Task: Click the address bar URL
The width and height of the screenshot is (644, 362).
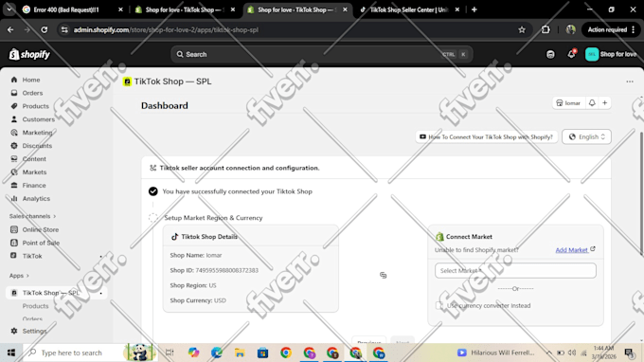Action: point(166,29)
